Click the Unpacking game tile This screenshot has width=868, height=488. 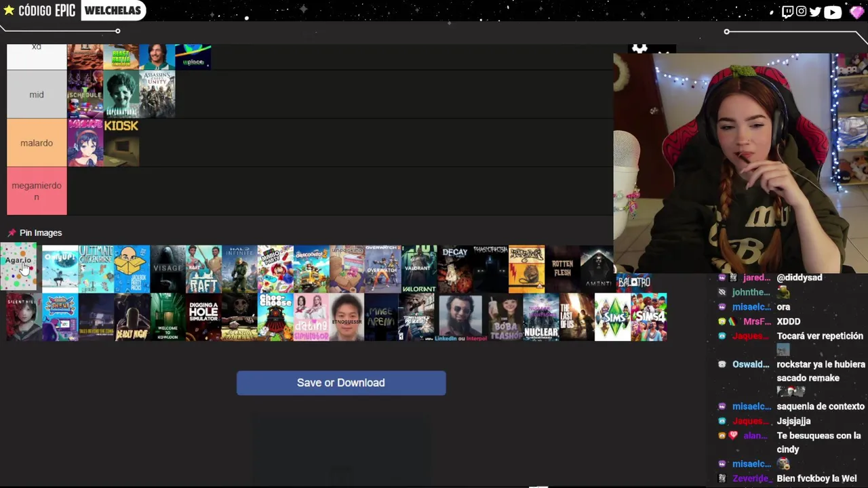click(347, 269)
